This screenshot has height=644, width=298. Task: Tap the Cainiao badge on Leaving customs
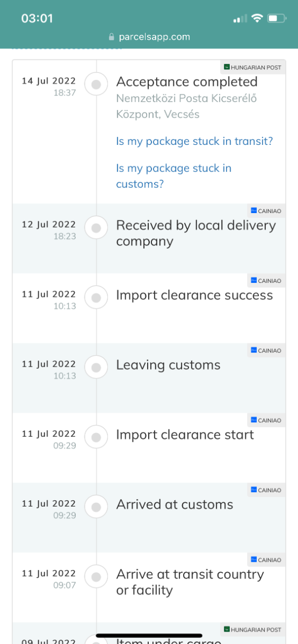[266, 350]
